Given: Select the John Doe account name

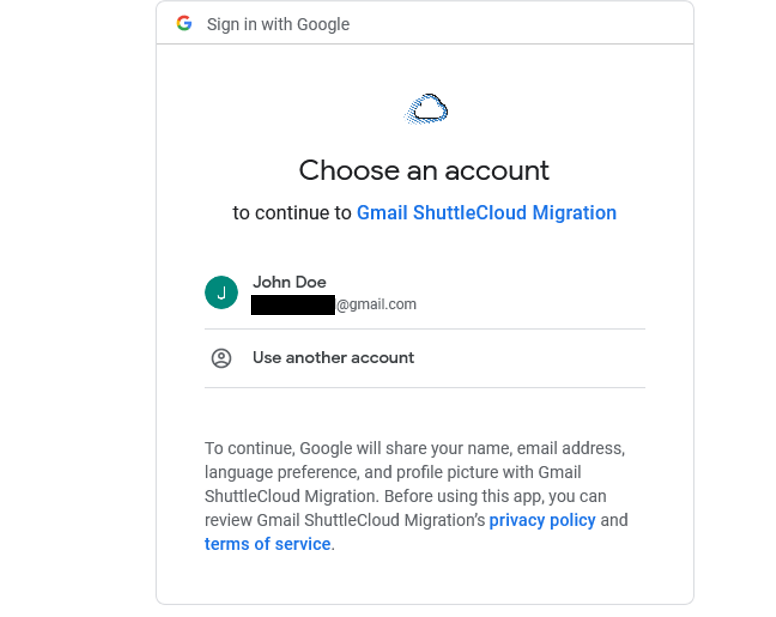Looking at the screenshot, I should (x=289, y=282).
